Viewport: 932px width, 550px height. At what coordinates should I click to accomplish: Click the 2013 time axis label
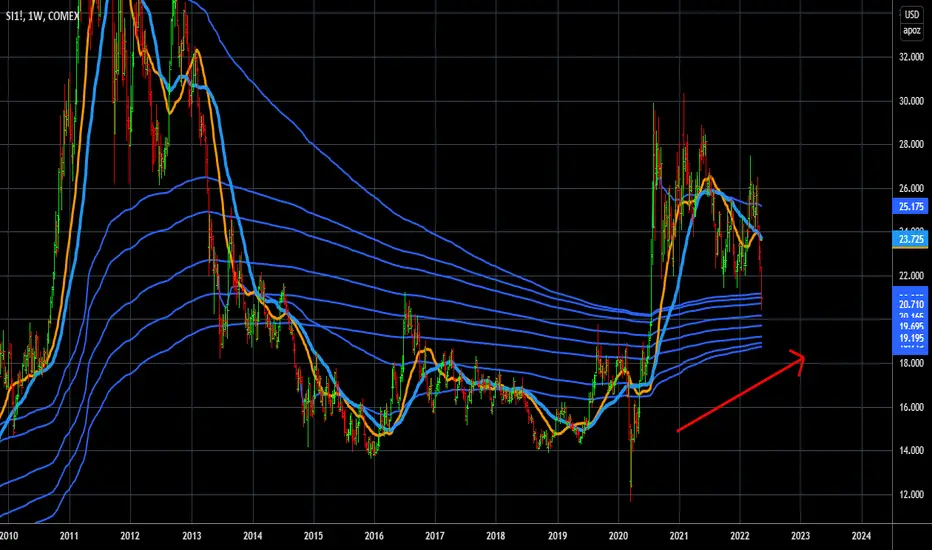pos(191,536)
